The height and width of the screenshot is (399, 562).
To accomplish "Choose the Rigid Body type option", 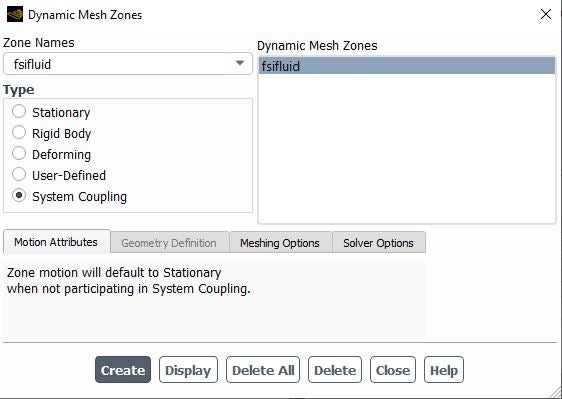I will pos(19,133).
